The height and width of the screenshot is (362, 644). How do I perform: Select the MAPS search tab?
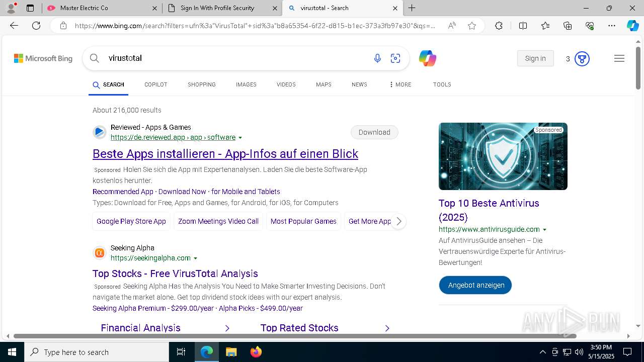click(x=324, y=84)
